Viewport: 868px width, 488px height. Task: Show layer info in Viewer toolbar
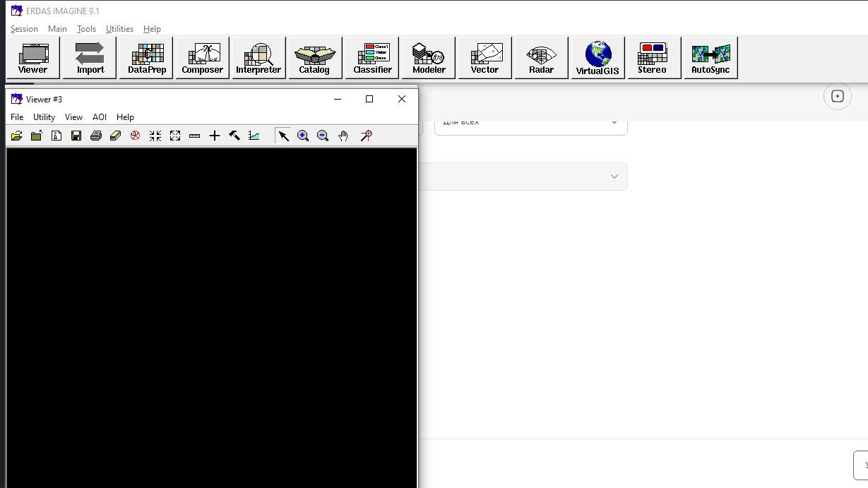click(57, 136)
